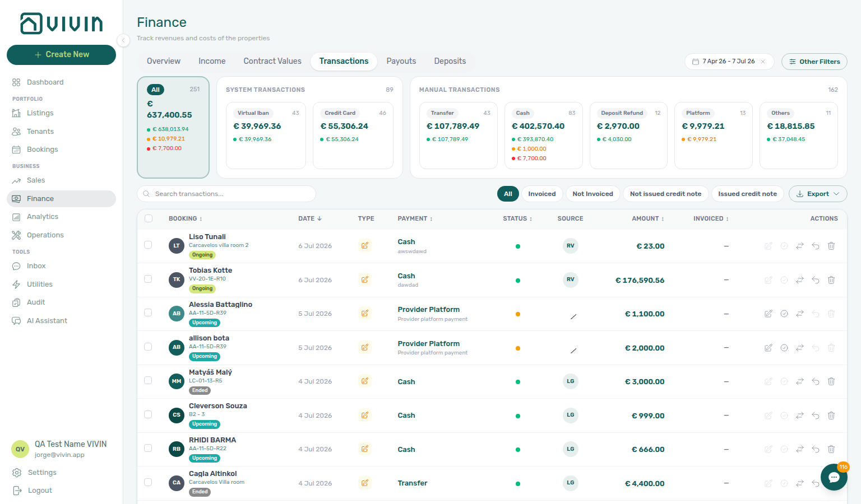Open the date range picker 7 Apr 26 - 7 Jul 26

pyautogui.click(x=728, y=62)
